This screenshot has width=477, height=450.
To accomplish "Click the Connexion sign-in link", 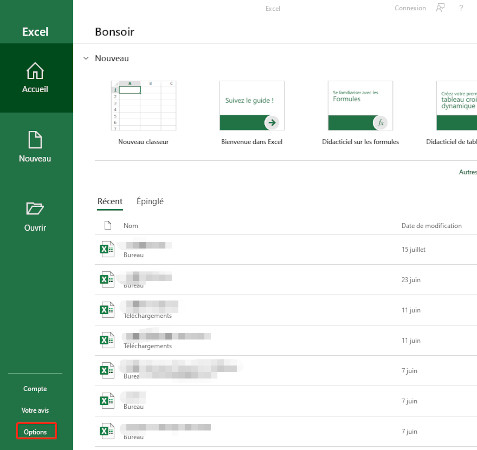I will point(410,8).
